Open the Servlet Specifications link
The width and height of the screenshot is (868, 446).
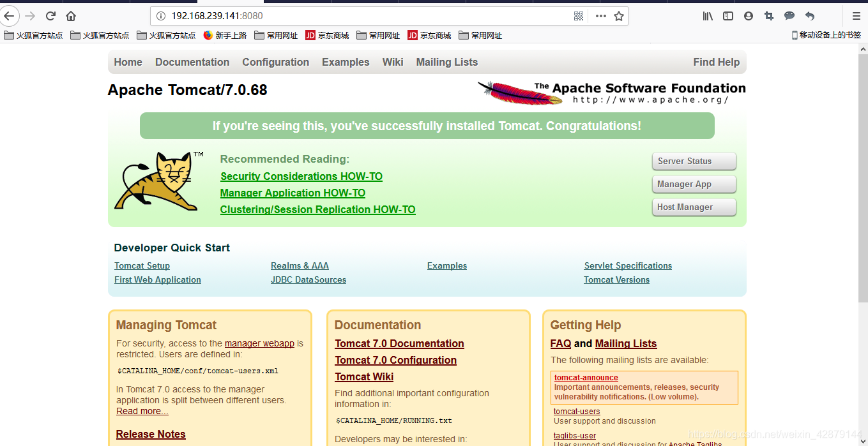pos(628,265)
